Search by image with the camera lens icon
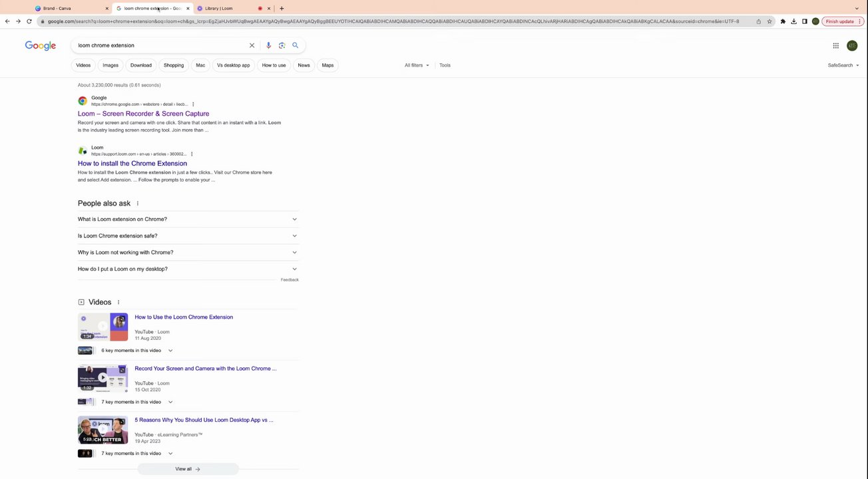Viewport: 868px width, 479px height. click(x=282, y=45)
